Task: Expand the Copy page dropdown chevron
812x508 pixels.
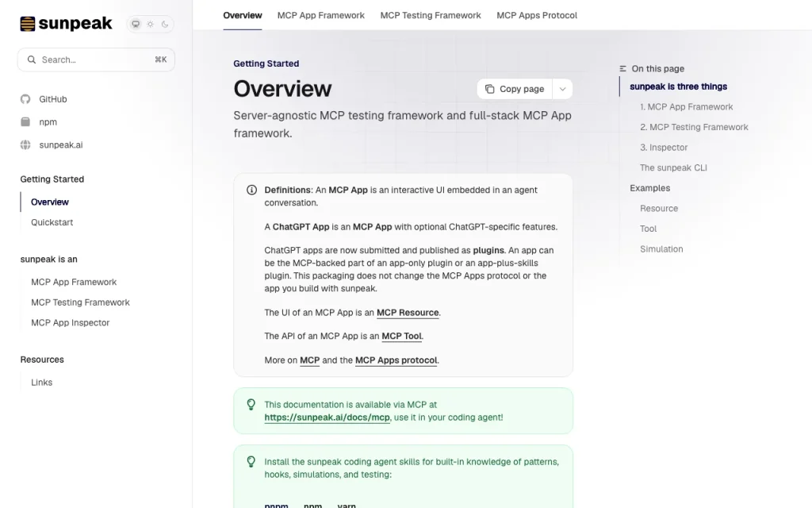Action: pyautogui.click(x=562, y=89)
